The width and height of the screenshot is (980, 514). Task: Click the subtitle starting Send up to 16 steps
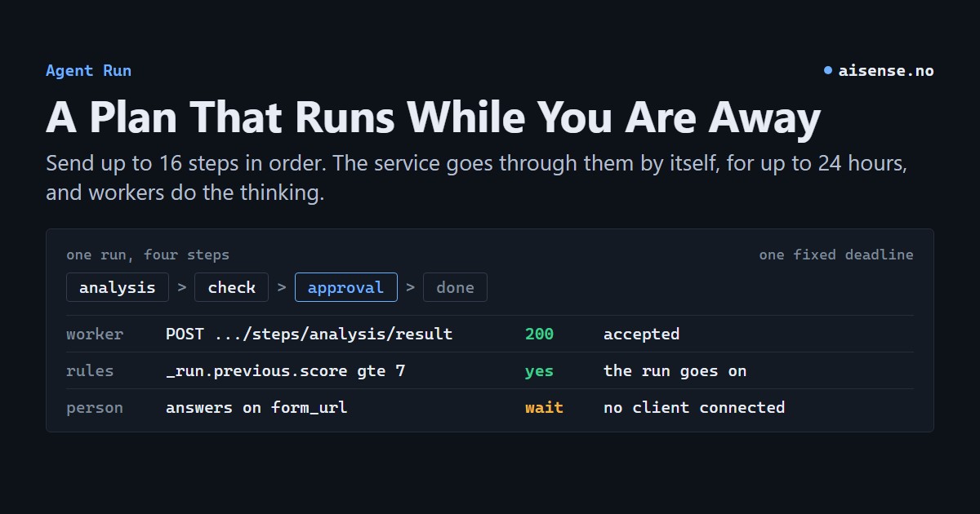click(477, 178)
